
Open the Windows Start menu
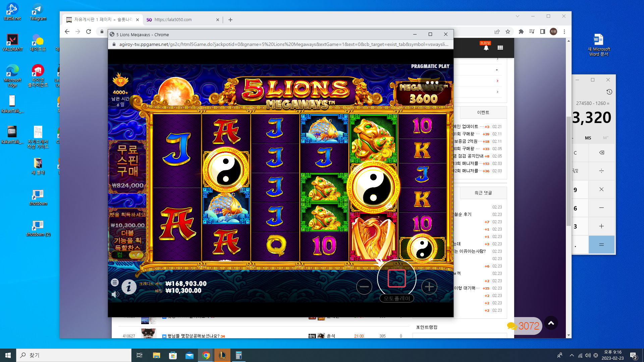coord(8,355)
